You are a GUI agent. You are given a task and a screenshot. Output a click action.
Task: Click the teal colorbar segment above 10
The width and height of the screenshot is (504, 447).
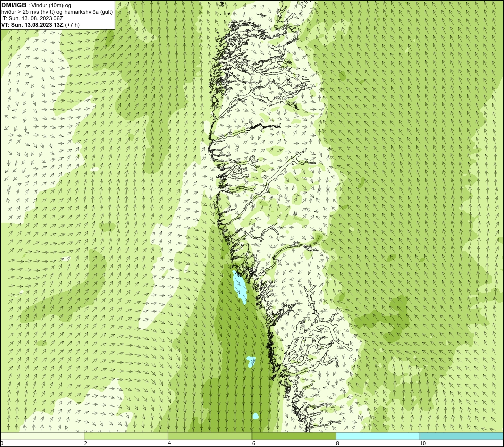[462, 436]
